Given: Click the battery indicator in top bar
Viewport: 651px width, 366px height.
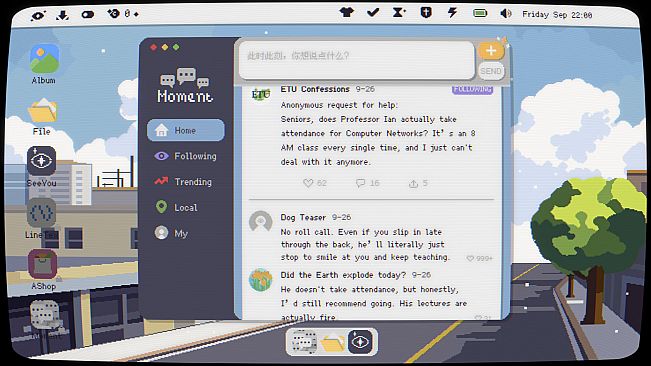Looking at the screenshot, I should point(480,13).
